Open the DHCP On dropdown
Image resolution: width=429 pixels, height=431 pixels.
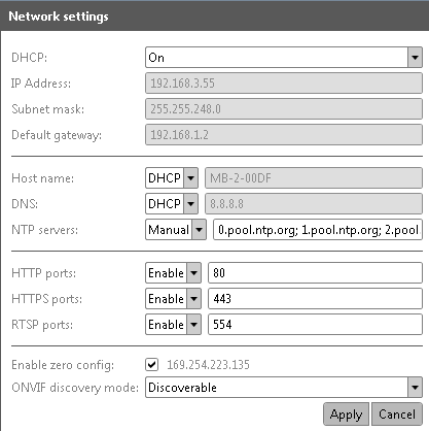(284, 57)
